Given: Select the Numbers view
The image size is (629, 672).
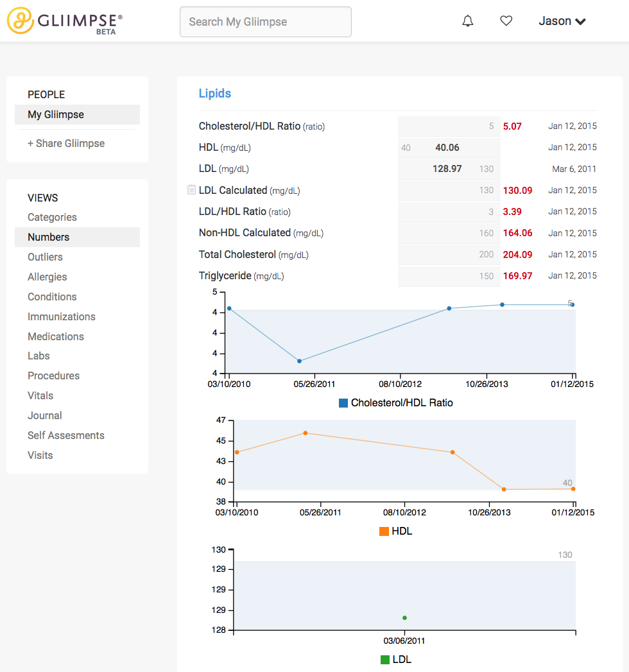Looking at the screenshot, I should (77, 237).
